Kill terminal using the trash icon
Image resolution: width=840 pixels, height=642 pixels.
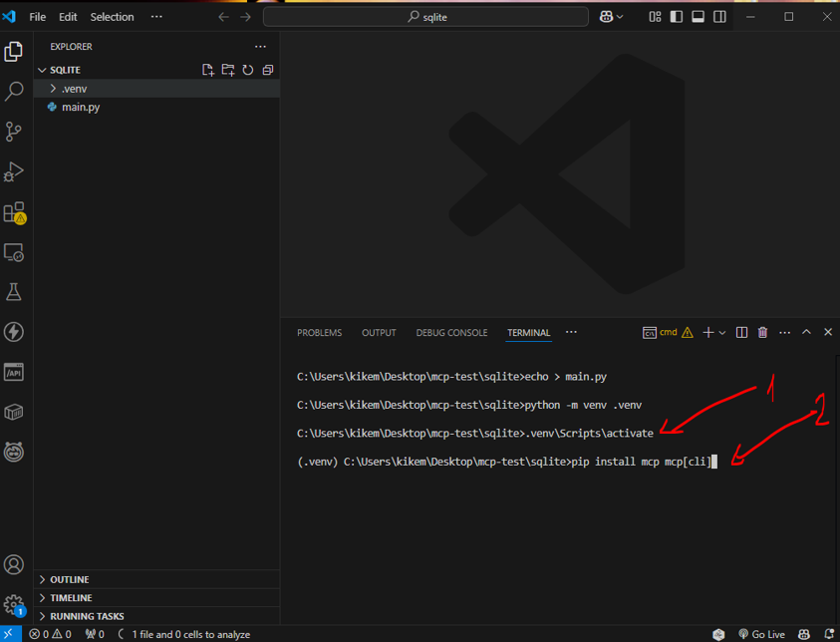(x=762, y=333)
